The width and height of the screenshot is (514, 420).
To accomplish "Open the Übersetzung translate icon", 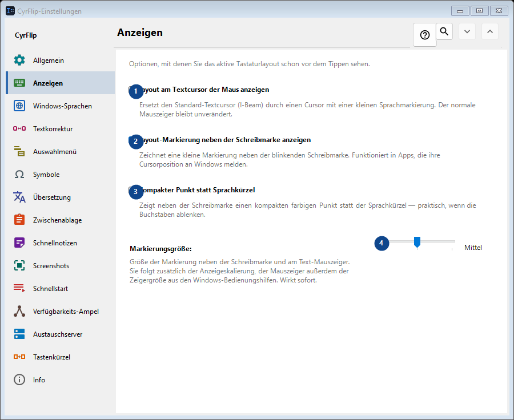I will point(19,197).
